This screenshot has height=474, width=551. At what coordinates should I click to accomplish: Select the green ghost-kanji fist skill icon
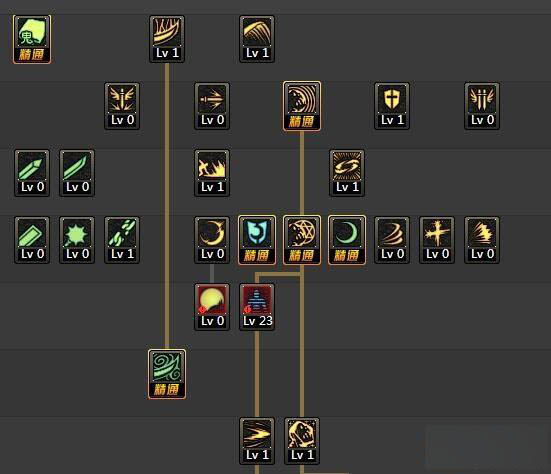tap(32, 39)
